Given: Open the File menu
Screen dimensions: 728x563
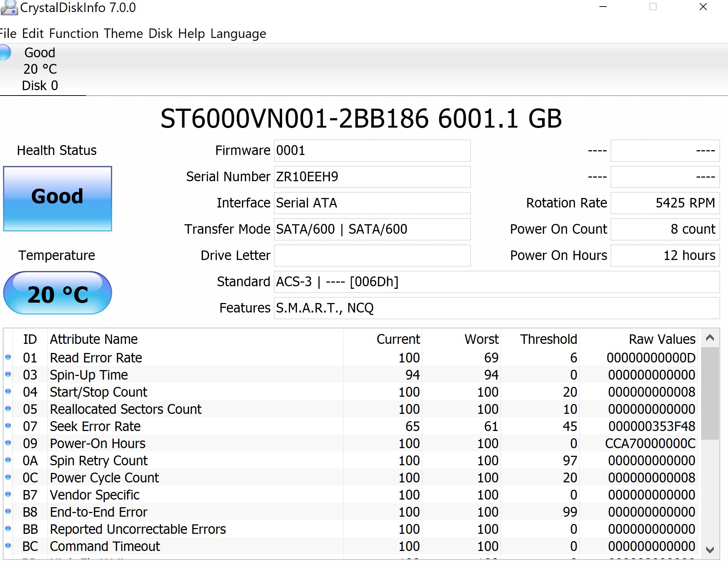Looking at the screenshot, I should point(7,34).
